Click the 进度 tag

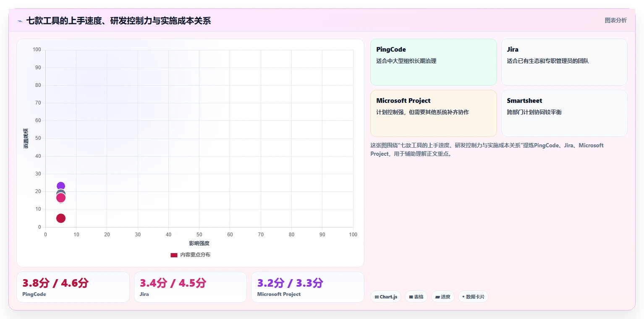click(x=442, y=297)
